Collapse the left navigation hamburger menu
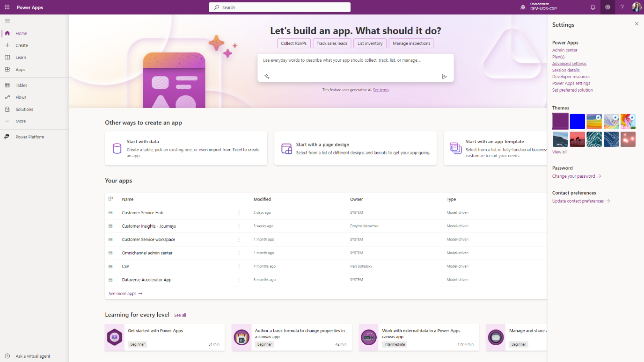 click(x=7, y=21)
